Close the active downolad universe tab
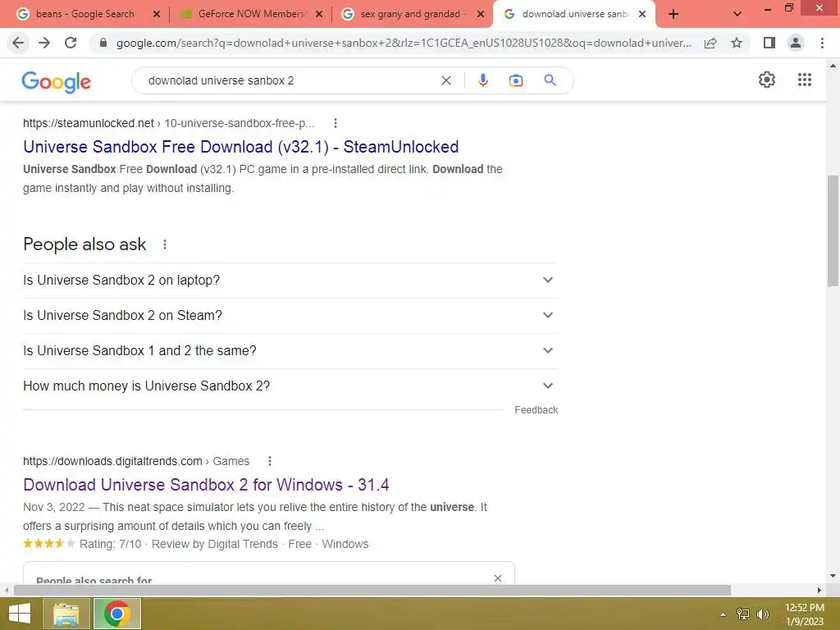 (642, 15)
